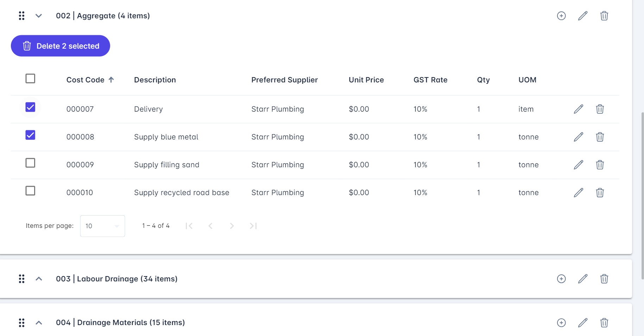Delete the 004 Drainage Materials category
Screen dimensions: 644x336
pos(604,323)
